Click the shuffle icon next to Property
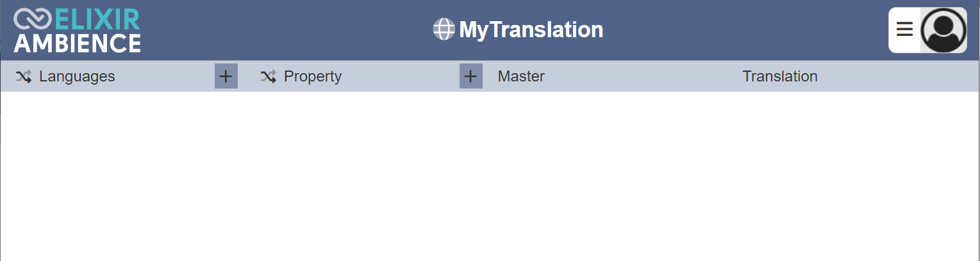 point(269,77)
